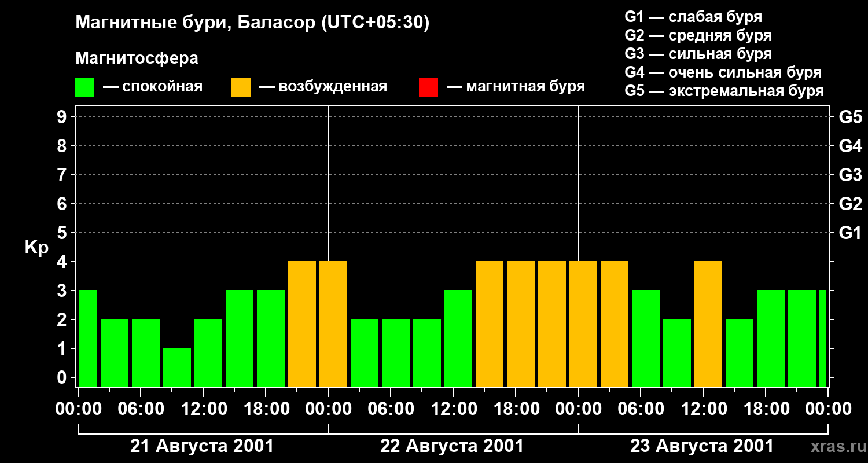This screenshot has height=463, width=868.
Task: Select the 'G5 — экстремальная буря' legend line
Action: pos(724,91)
